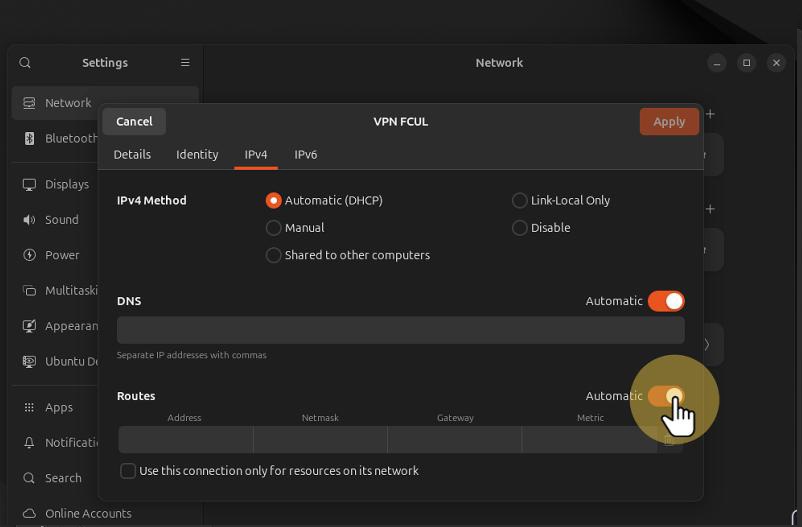Image resolution: width=802 pixels, height=527 pixels.
Task: Click the Network sidebar icon
Action: [x=29, y=103]
